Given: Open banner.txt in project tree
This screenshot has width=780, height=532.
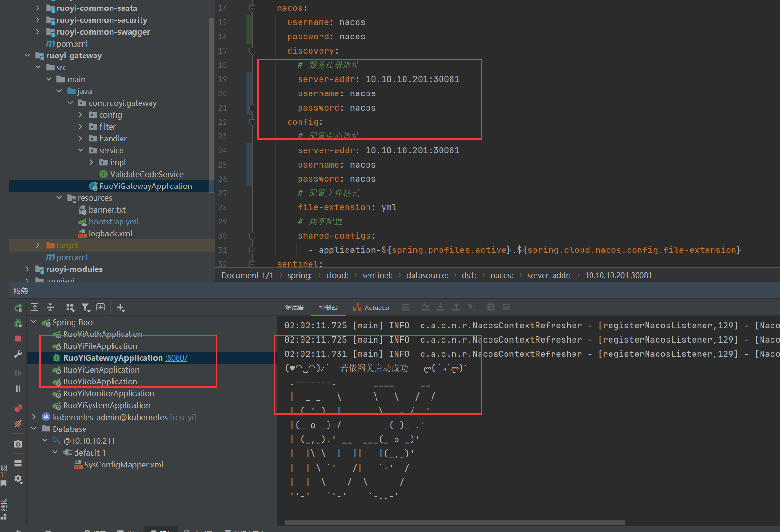Looking at the screenshot, I should (107, 210).
